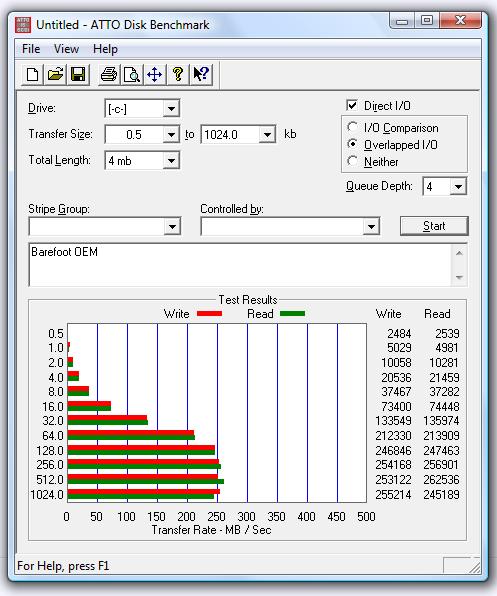This screenshot has width=497, height=596.
Task: Click the description box scroll down arrow
Action: click(459, 277)
